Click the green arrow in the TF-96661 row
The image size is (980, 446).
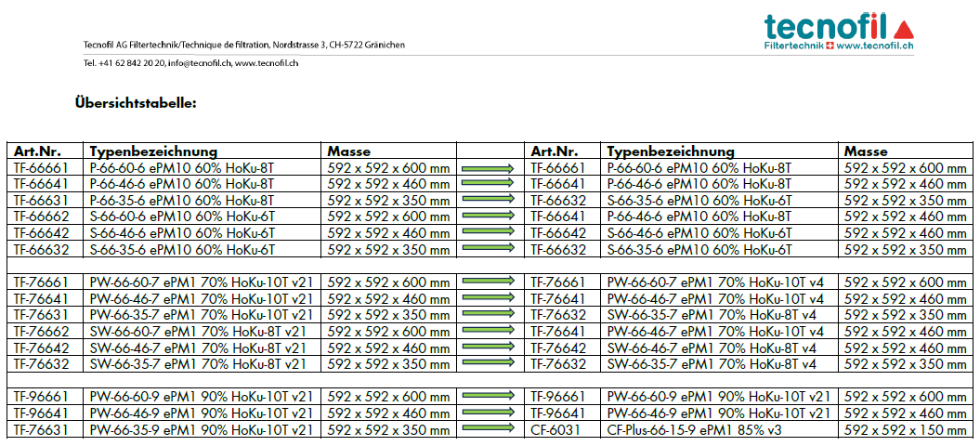pyautogui.click(x=489, y=397)
